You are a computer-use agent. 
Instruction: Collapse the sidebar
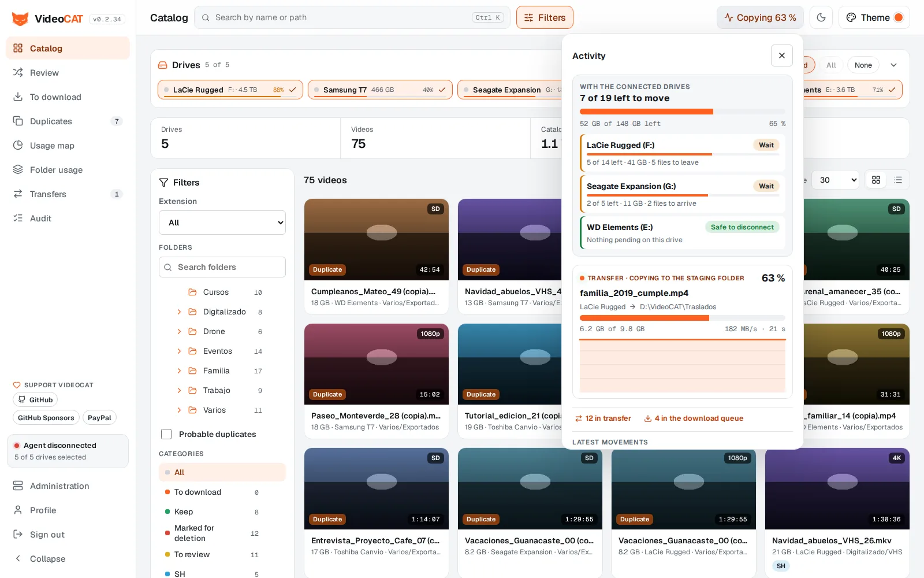(68, 559)
